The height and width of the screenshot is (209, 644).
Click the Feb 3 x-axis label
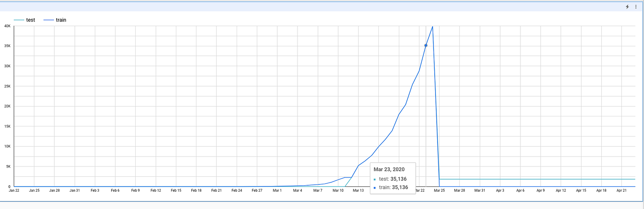point(95,190)
